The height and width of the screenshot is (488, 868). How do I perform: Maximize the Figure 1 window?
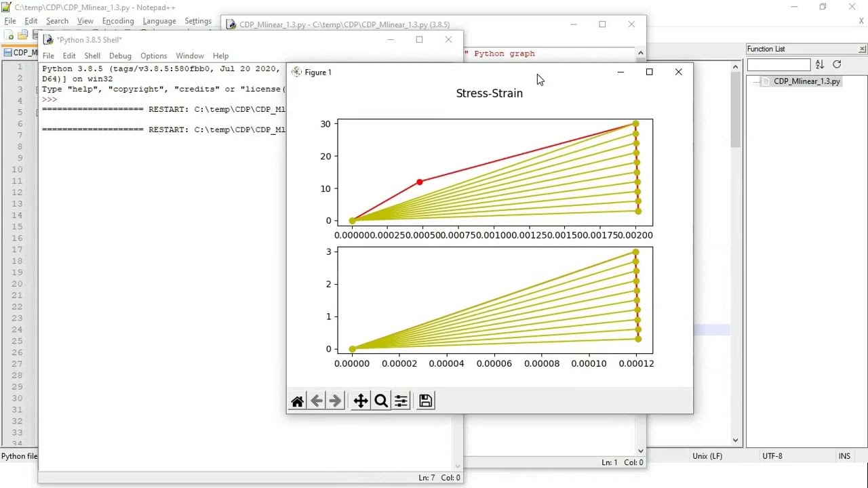649,72
